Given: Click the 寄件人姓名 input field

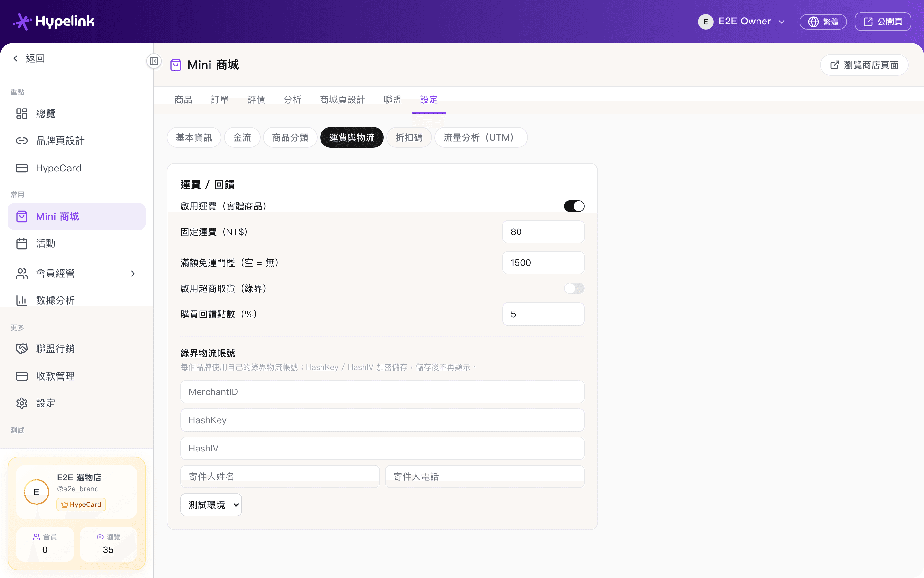Looking at the screenshot, I should pos(280,476).
